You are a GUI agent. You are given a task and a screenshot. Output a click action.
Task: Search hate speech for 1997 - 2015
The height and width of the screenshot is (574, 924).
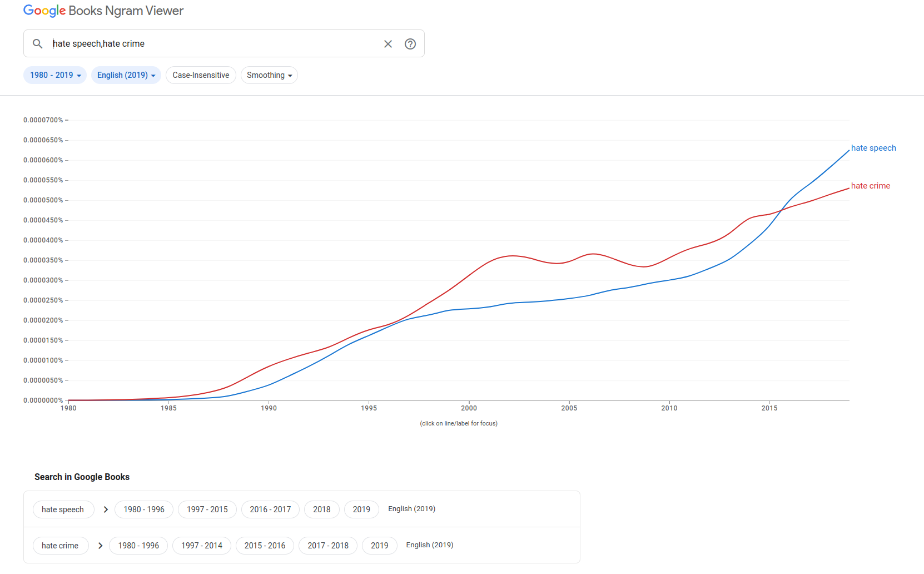(207, 509)
